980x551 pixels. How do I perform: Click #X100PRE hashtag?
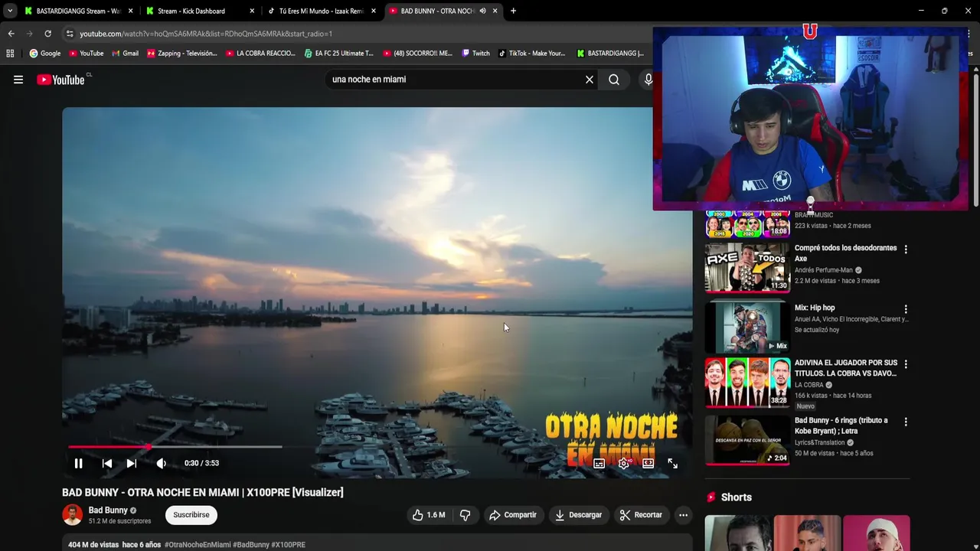pos(288,545)
